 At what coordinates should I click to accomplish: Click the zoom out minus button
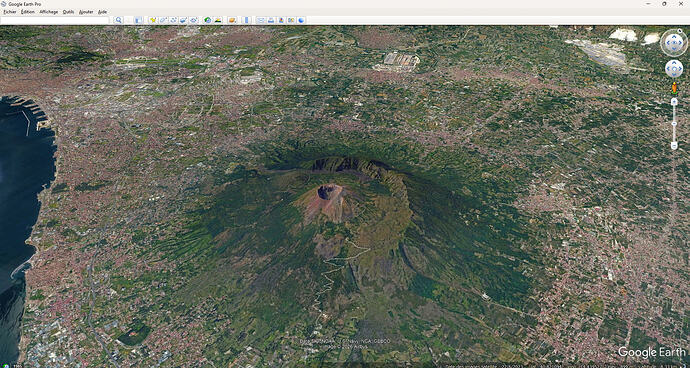(x=674, y=146)
